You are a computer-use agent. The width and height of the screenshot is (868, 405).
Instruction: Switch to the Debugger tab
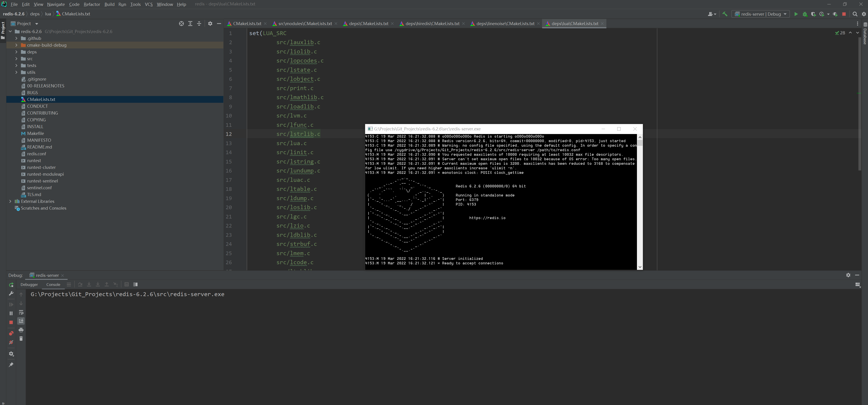click(29, 285)
